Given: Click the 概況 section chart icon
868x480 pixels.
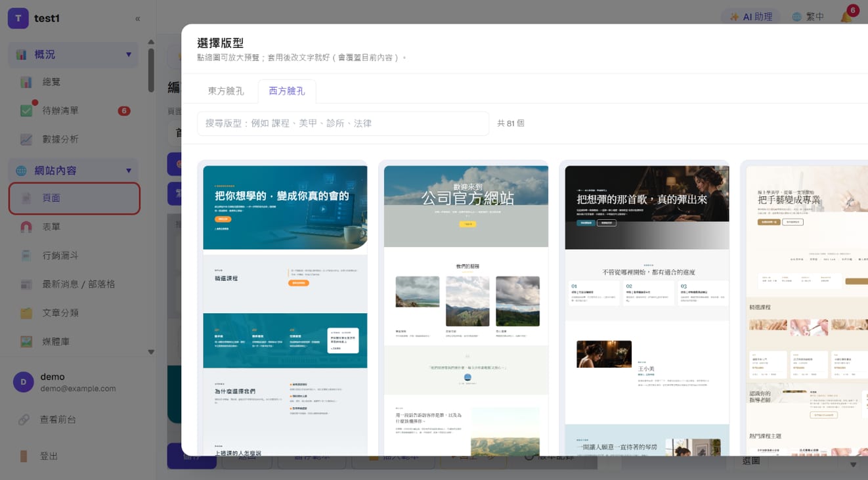Looking at the screenshot, I should 22,55.
